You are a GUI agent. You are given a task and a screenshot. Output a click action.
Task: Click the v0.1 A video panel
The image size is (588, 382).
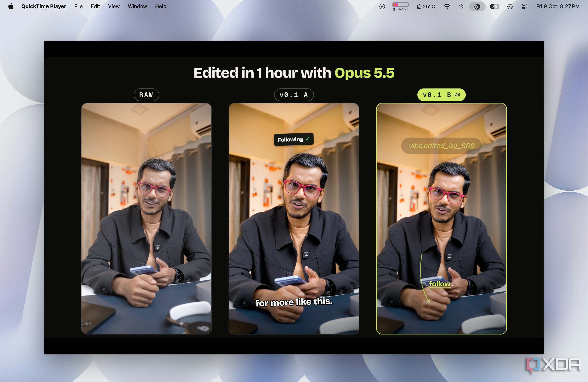click(x=294, y=219)
